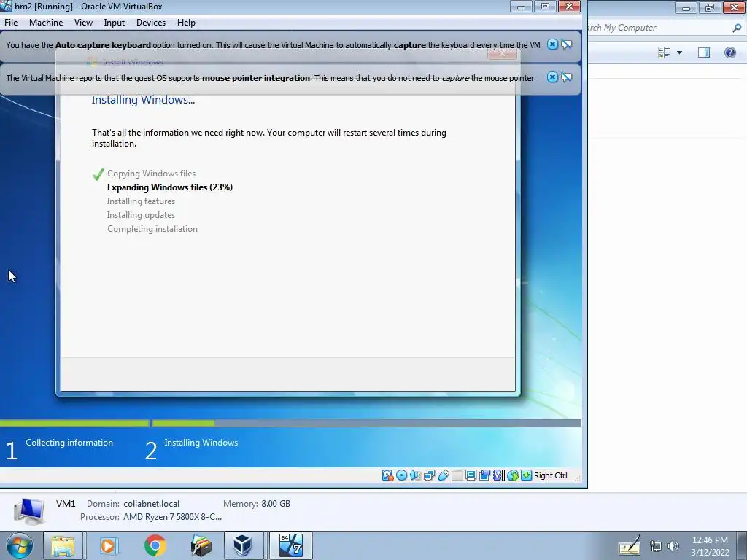Click the audio indicator in VirtualBox status bar
This screenshot has width=747, height=560.
coord(415,475)
